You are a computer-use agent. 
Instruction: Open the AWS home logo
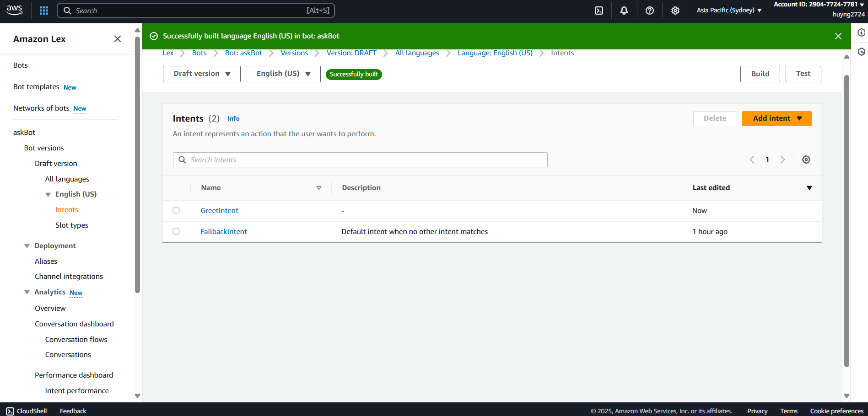point(14,10)
